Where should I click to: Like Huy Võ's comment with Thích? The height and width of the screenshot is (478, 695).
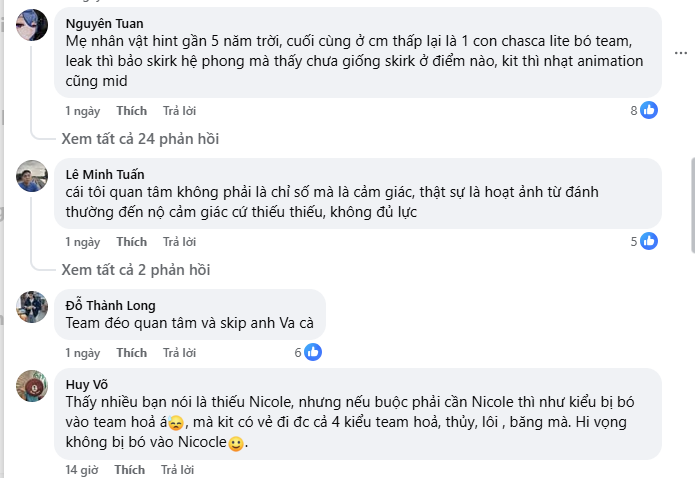coord(130,470)
